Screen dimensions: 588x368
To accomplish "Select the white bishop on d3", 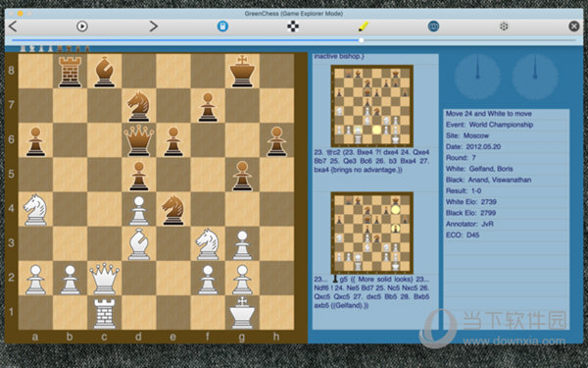I will tap(139, 244).
